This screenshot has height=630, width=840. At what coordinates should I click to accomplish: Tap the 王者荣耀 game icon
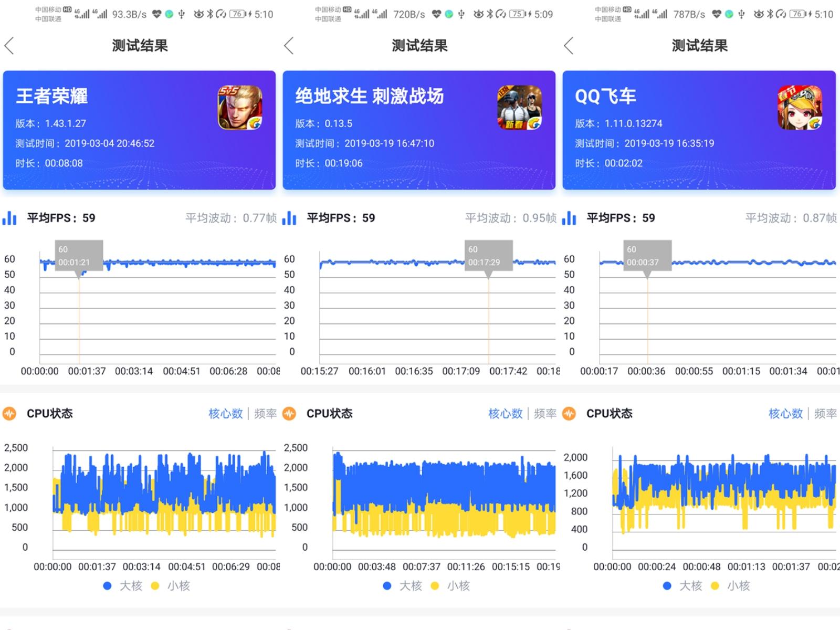point(240,108)
